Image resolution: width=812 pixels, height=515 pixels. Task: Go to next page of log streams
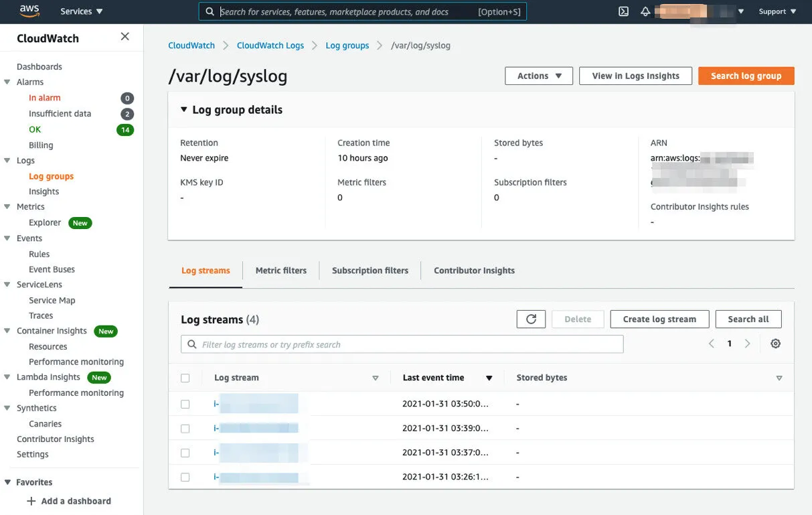click(748, 344)
